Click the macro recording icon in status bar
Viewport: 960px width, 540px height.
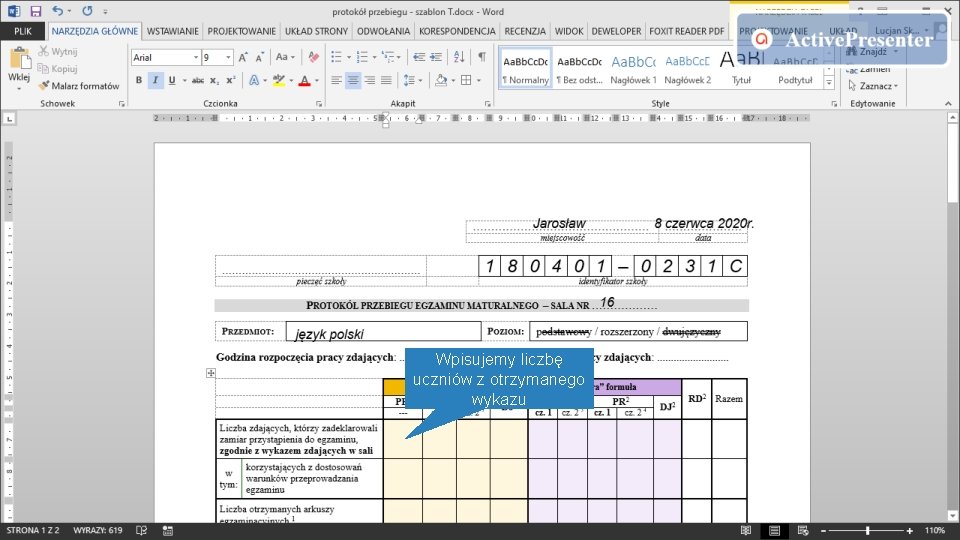(168, 531)
